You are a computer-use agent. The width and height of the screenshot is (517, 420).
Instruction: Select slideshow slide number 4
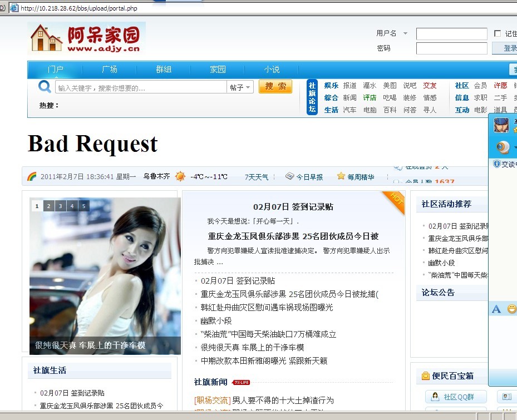pyautogui.click(x=72, y=206)
